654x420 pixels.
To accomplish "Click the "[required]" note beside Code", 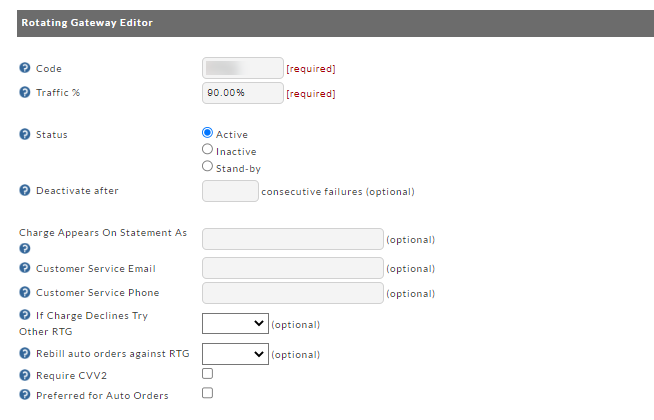I will click(311, 69).
